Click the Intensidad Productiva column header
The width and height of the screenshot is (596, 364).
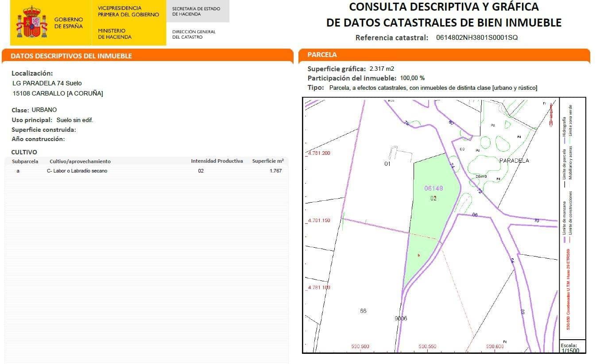(216, 161)
